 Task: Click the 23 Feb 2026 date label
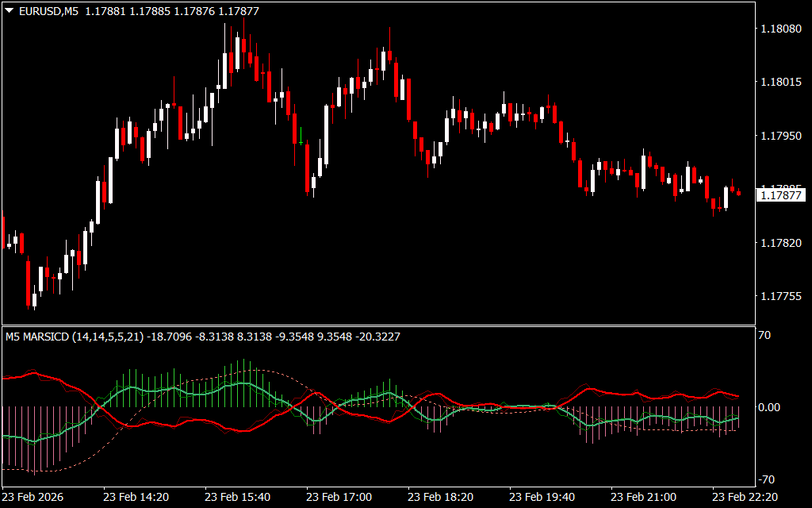(35, 497)
